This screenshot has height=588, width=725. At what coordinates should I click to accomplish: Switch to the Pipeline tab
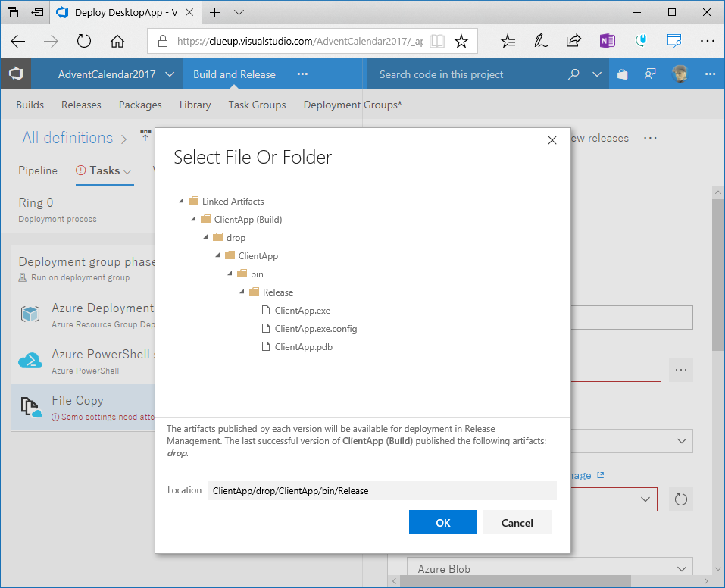(x=38, y=170)
